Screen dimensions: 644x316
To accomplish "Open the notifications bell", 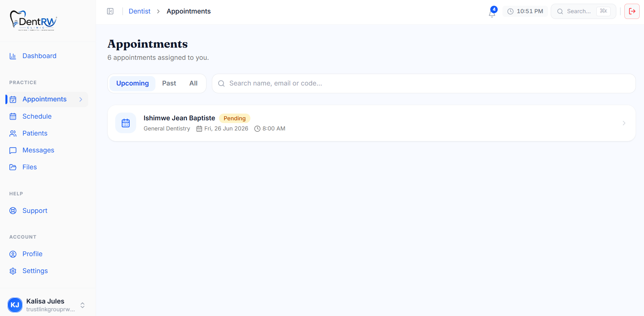I will (492, 13).
